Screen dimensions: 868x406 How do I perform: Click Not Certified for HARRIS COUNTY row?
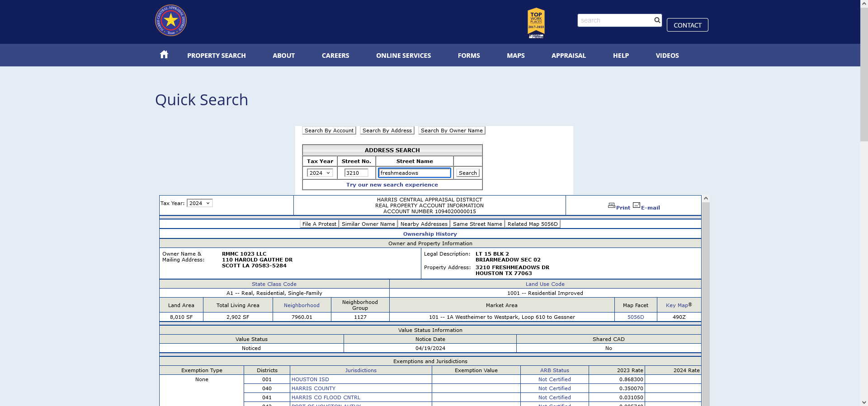[554, 388]
